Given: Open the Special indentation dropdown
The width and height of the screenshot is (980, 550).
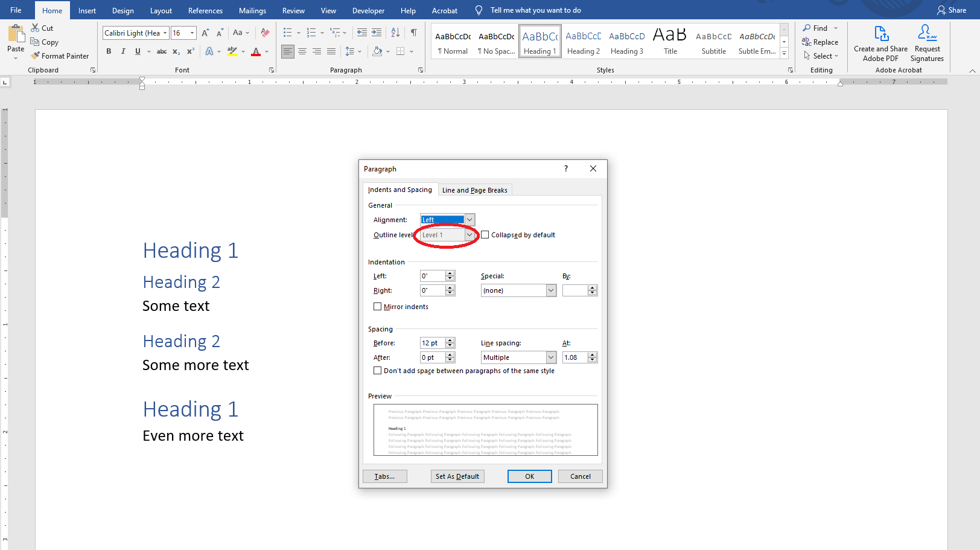Looking at the screenshot, I should coord(550,290).
